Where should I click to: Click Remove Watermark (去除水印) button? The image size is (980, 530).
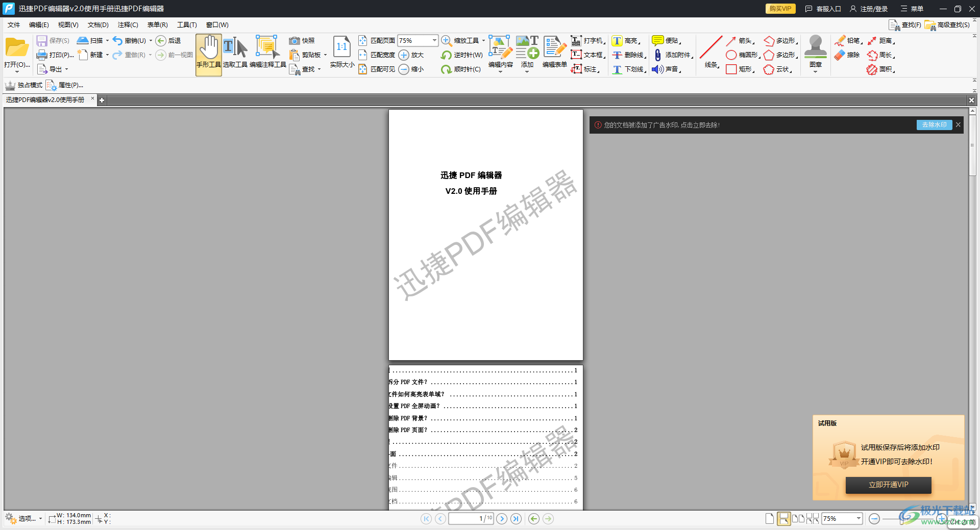(934, 125)
